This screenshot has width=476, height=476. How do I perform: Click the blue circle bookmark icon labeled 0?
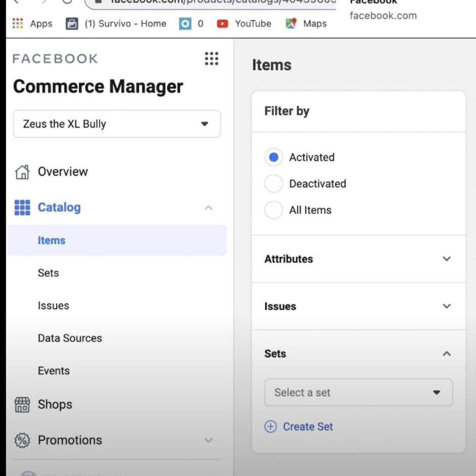pos(185,24)
